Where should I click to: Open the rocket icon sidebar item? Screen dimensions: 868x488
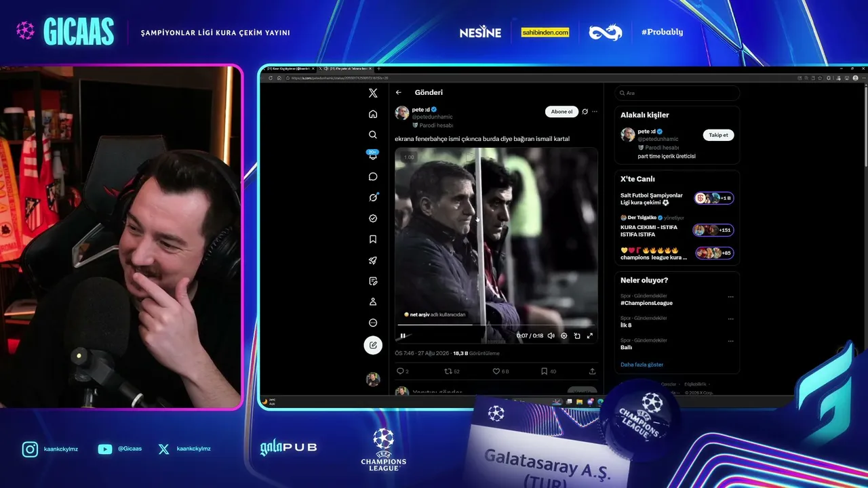point(373,260)
